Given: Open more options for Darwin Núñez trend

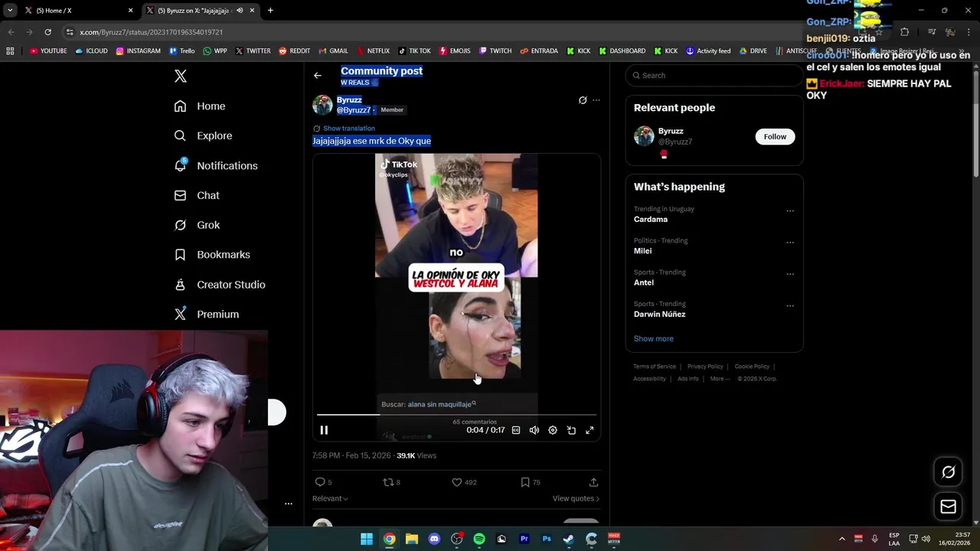Looking at the screenshot, I should click(790, 306).
